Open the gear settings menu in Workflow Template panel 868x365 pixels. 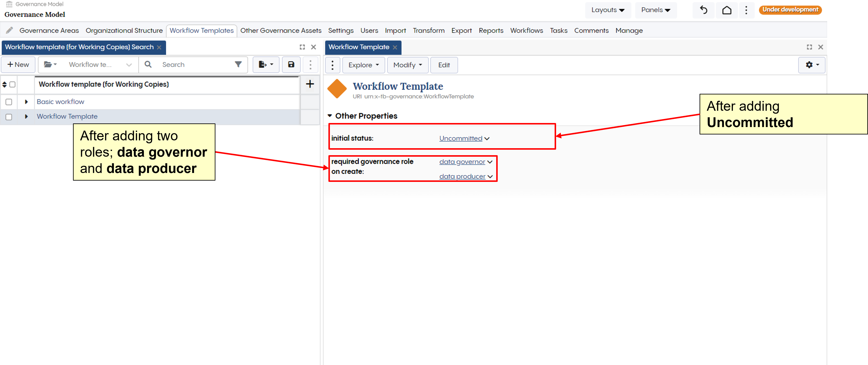pos(811,65)
